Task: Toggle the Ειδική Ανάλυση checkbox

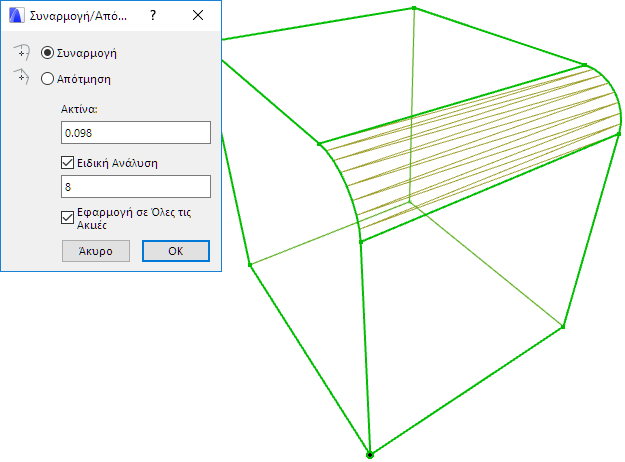Action: pyautogui.click(x=67, y=163)
